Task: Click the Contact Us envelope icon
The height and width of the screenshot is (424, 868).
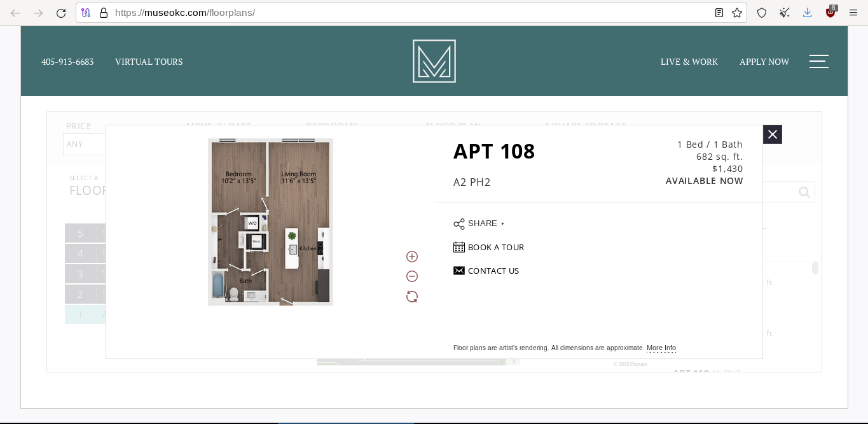Action: tap(459, 271)
